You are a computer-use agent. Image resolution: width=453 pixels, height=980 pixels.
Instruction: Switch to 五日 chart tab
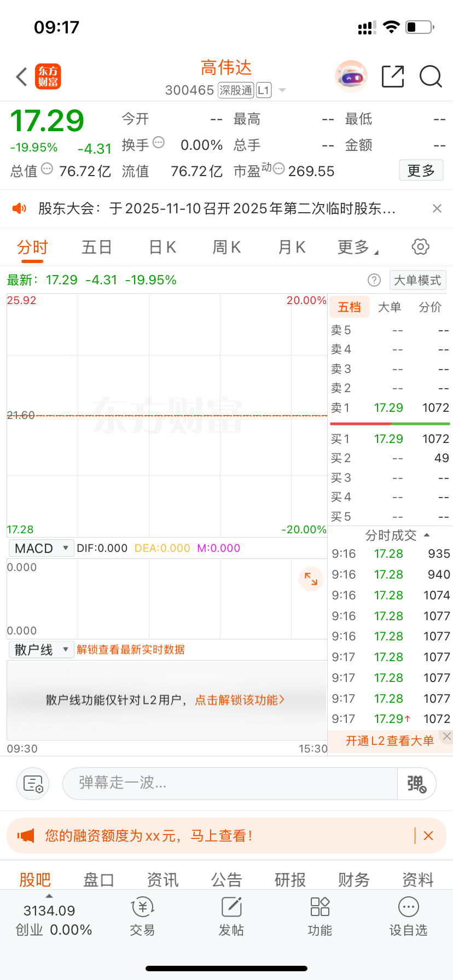point(97,247)
